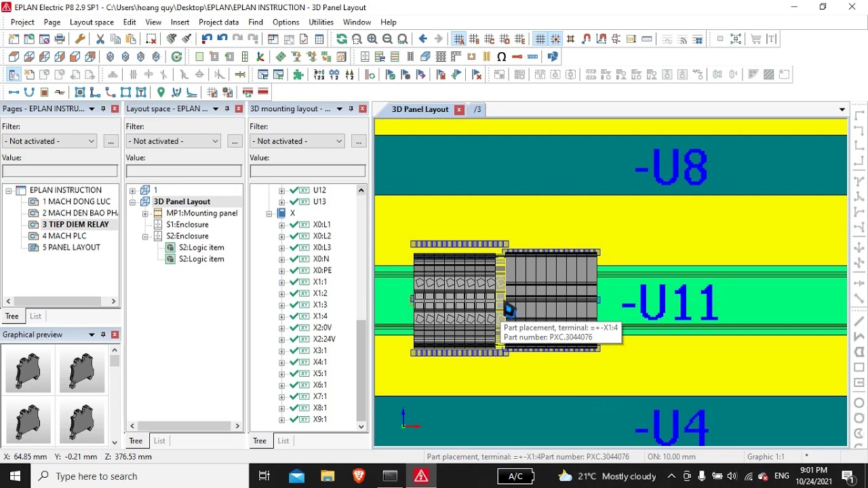
Task: Toggle grid display button
Action: tap(540, 39)
